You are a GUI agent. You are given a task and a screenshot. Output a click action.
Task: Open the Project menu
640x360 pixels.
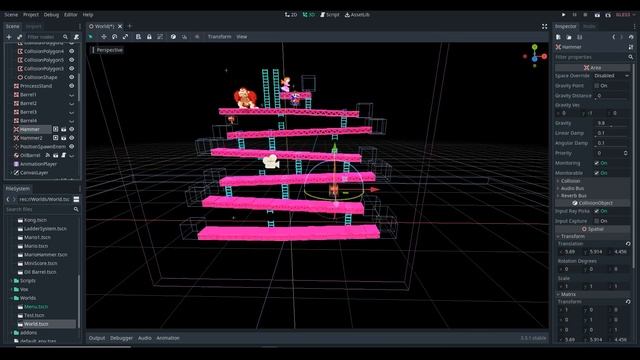(x=31, y=15)
